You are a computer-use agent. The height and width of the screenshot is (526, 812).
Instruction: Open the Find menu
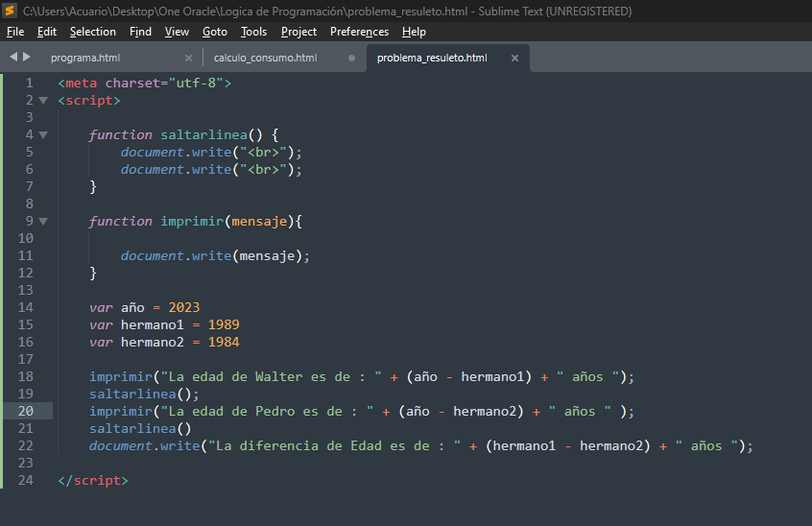(x=140, y=32)
